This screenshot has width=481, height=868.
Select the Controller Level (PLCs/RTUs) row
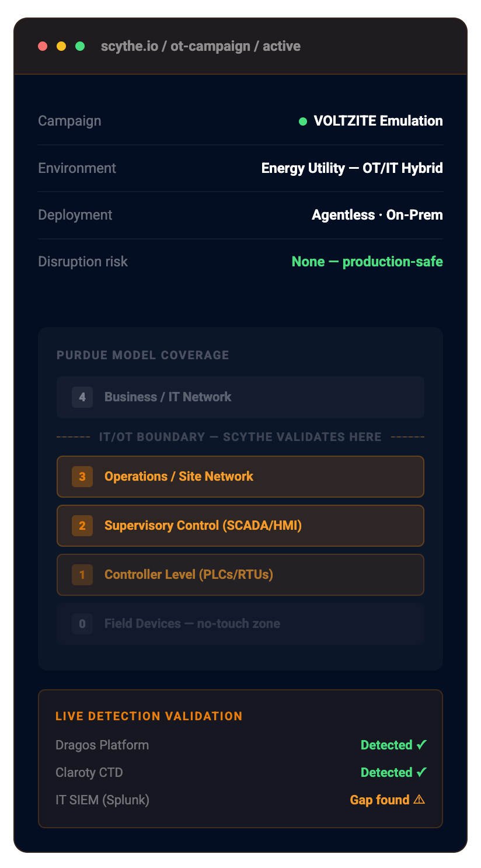click(x=240, y=575)
